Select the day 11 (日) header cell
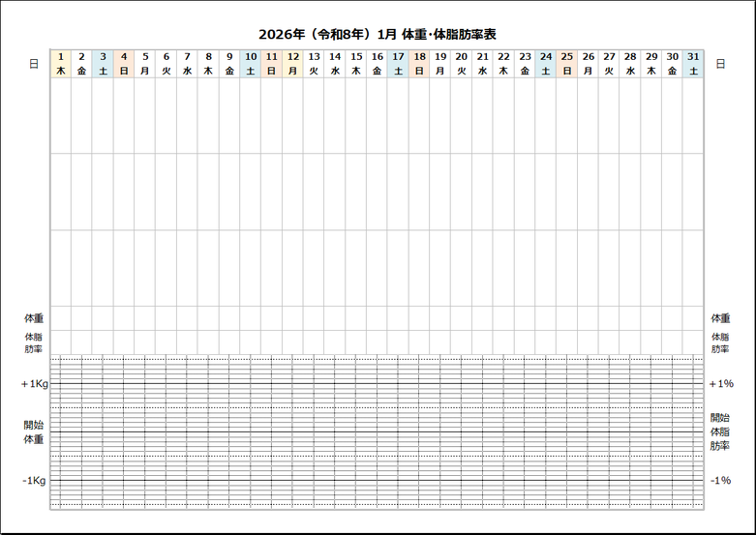This screenshot has width=756, height=535. (272, 64)
